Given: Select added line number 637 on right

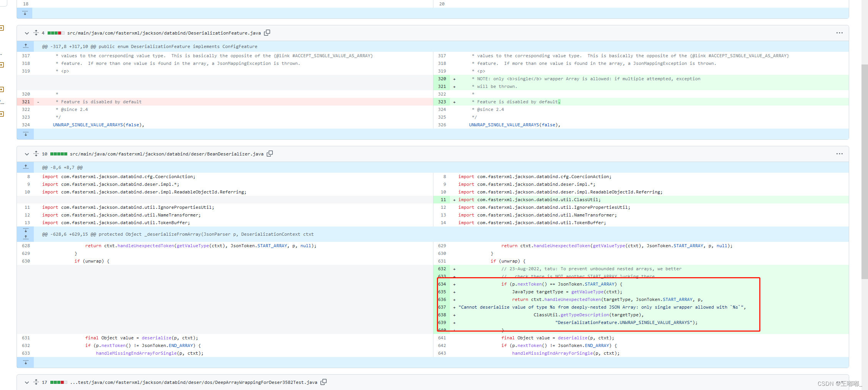Looking at the screenshot, I should [442, 307].
